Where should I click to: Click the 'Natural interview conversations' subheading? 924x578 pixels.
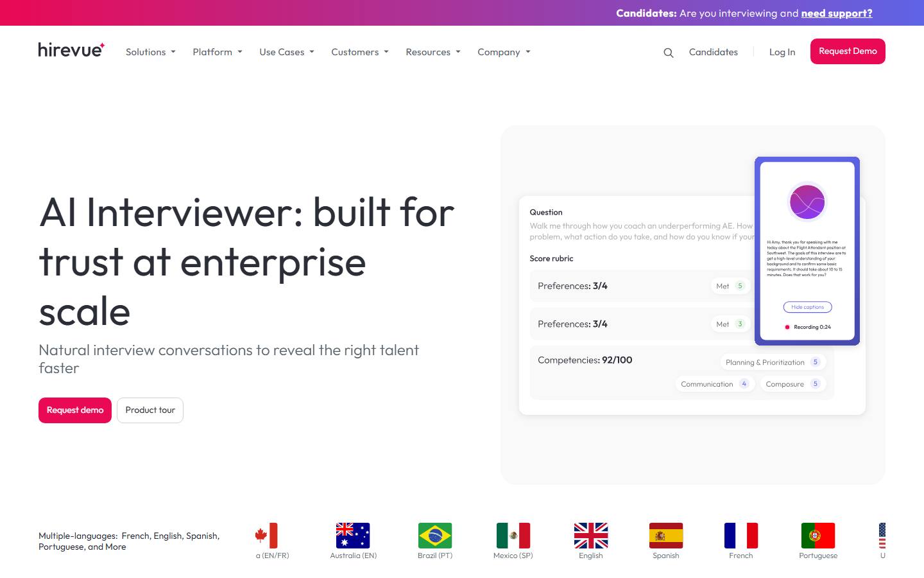(228, 359)
